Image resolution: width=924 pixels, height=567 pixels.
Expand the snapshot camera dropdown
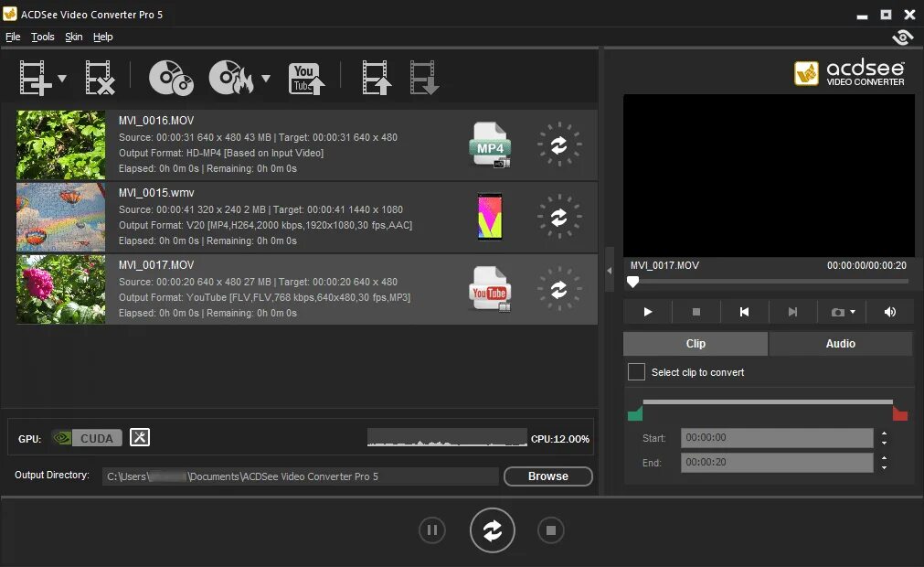tap(852, 312)
